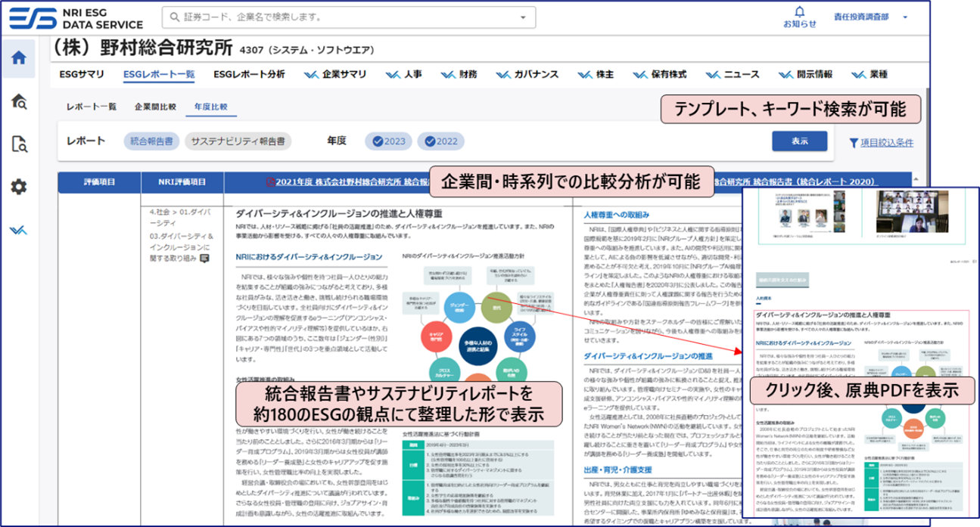Open the ニュース tab
This screenshot has height=527, width=980.
coord(732,74)
